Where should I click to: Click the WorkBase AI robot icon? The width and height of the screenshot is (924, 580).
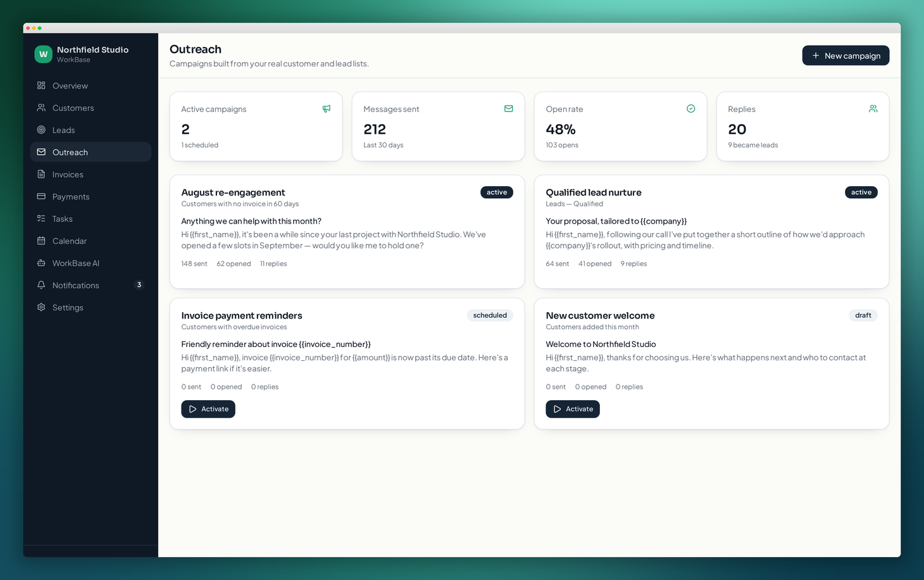click(41, 263)
